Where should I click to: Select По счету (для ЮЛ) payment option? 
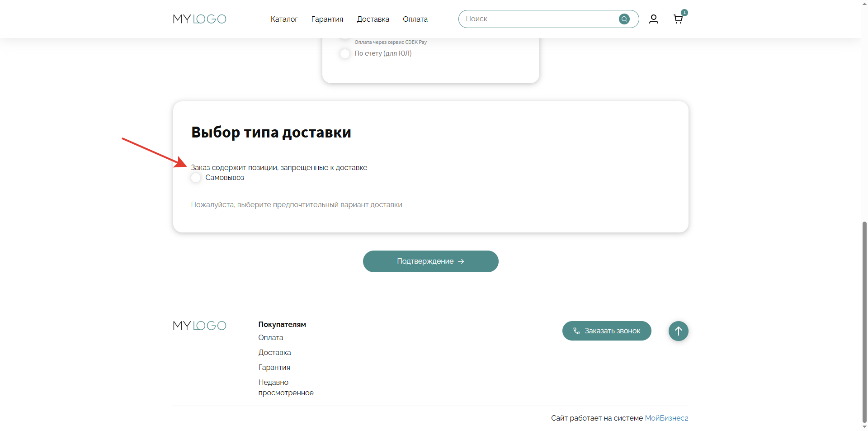point(345,54)
